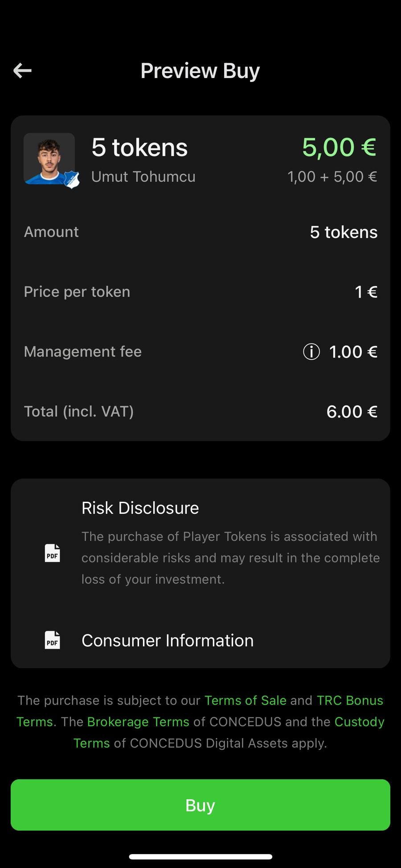Tap the Total 6.00 € amount

pyautogui.click(x=352, y=412)
